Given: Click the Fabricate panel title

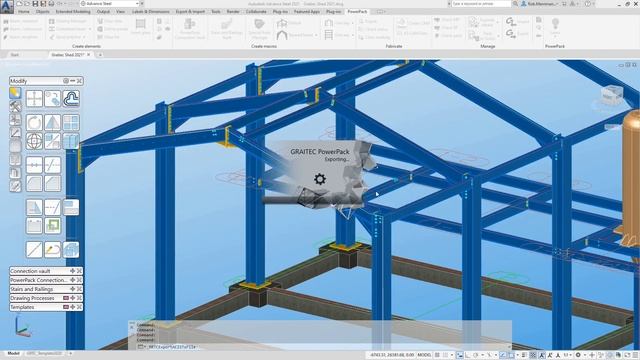Looking at the screenshot, I should coord(394,46).
